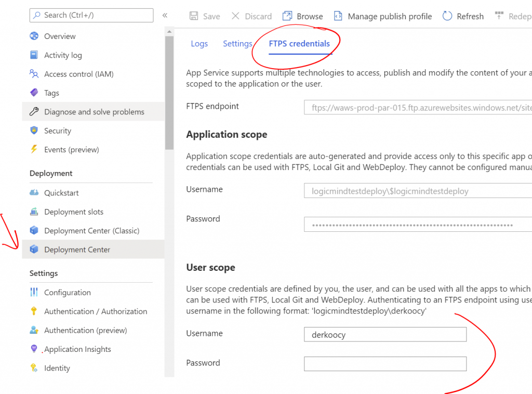Click the sidebar scrollbar thumb
The image size is (532, 394).
click(x=169, y=93)
